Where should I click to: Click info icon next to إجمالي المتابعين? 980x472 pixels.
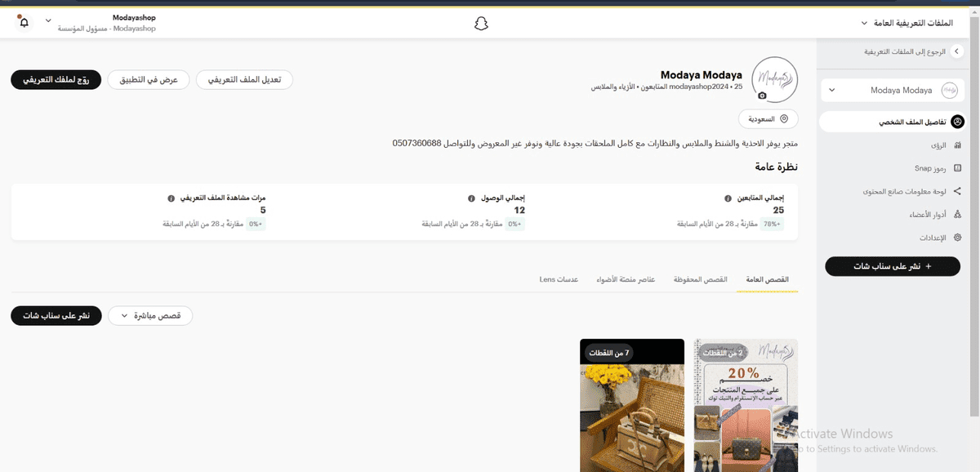[727, 198]
